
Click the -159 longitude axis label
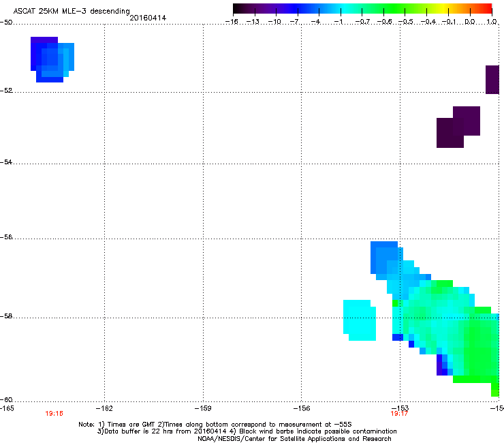203,408
